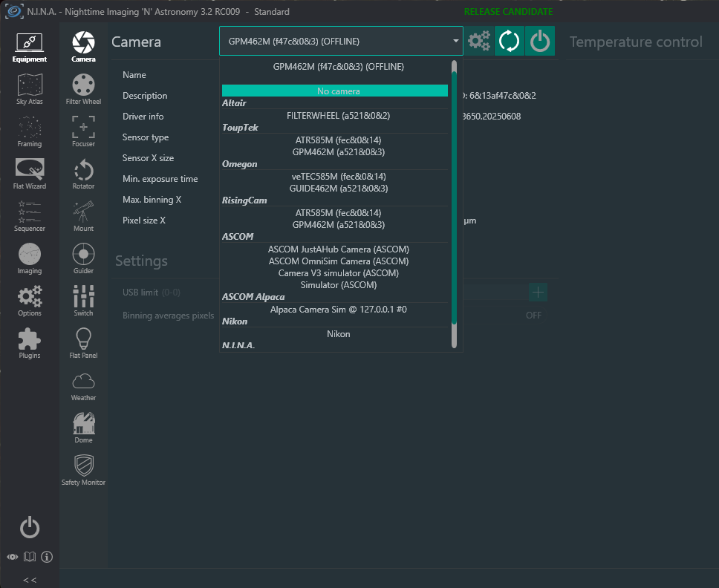
Task: Refresh the camera device list
Action: [x=509, y=42]
